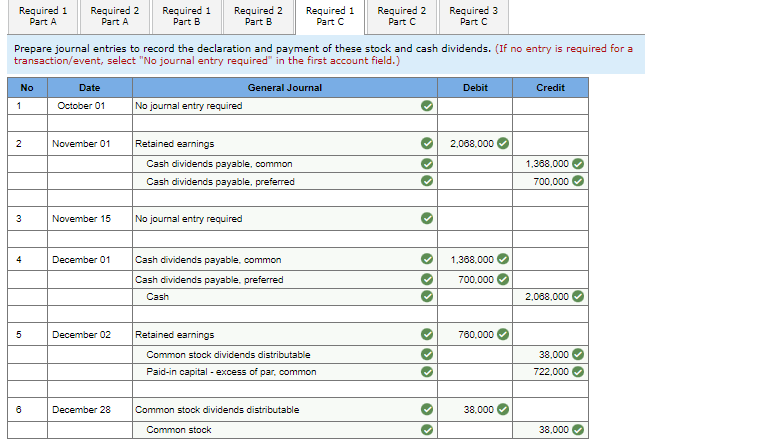768x444 pixels.
Task: Open the Required 1 Part A tab
Action: [x=43, y=17]
